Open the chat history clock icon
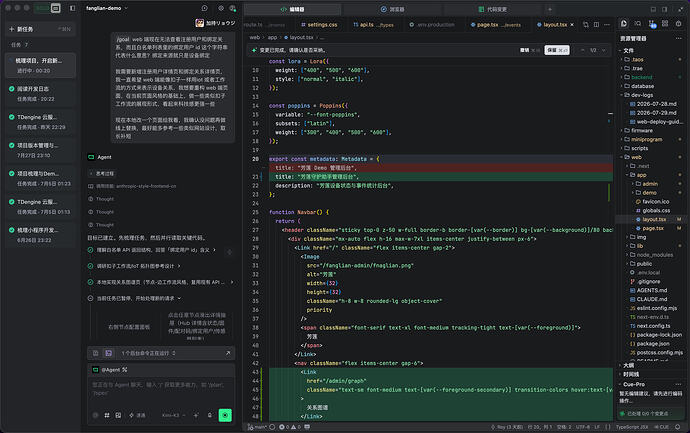The height and width of the screenshot is (433, 690). pos(204,8)
